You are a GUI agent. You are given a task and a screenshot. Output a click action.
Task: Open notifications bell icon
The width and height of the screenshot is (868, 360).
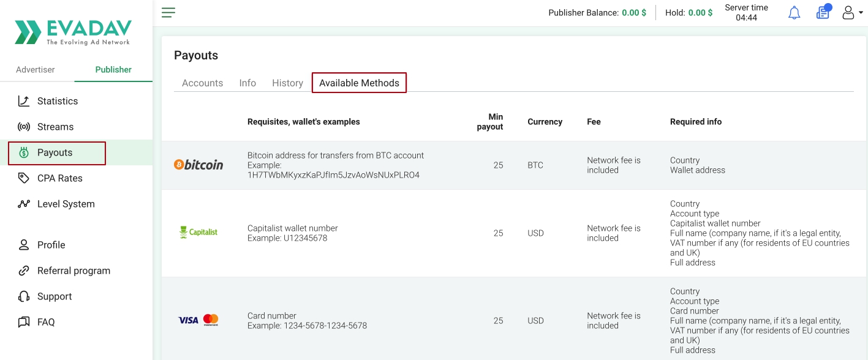coord(794,13)
